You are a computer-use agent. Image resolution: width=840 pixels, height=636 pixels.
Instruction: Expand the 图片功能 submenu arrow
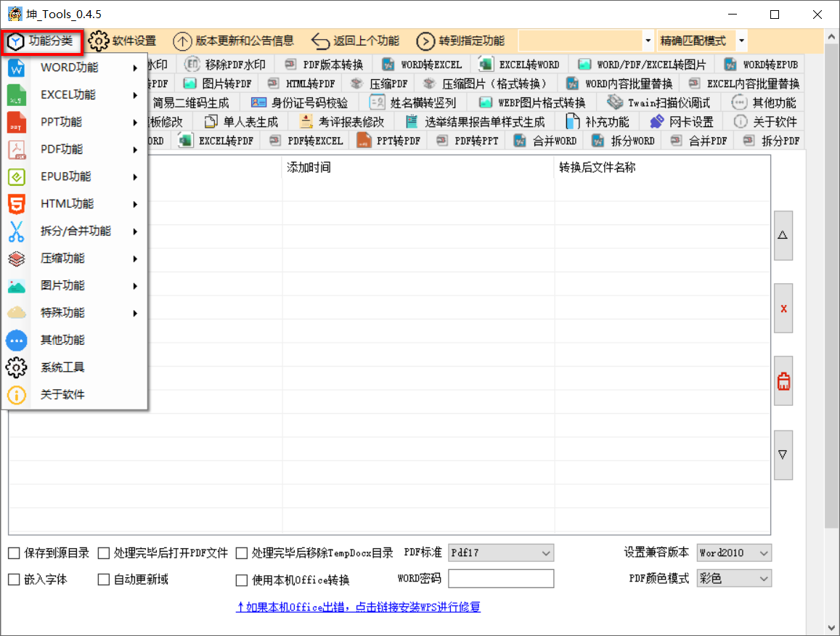pyautogui.click(x=136, y=286)
